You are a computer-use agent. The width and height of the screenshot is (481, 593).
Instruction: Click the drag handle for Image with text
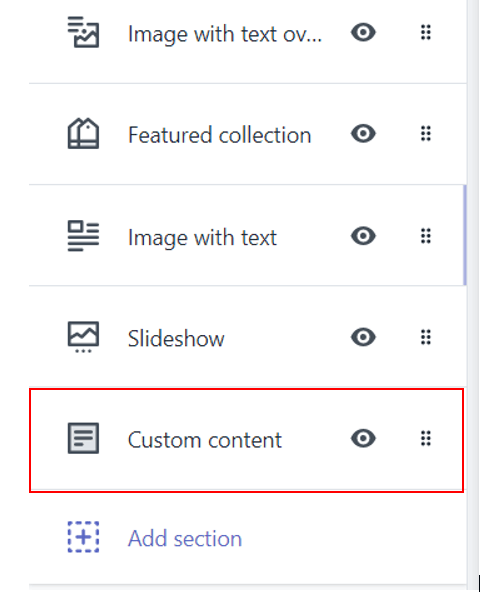point(426,236)
